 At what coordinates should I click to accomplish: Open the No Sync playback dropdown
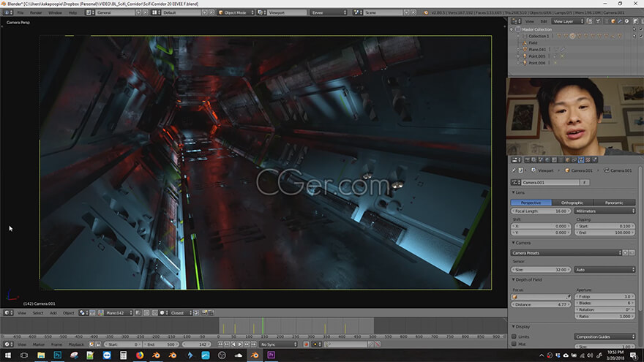coord(279,344)
